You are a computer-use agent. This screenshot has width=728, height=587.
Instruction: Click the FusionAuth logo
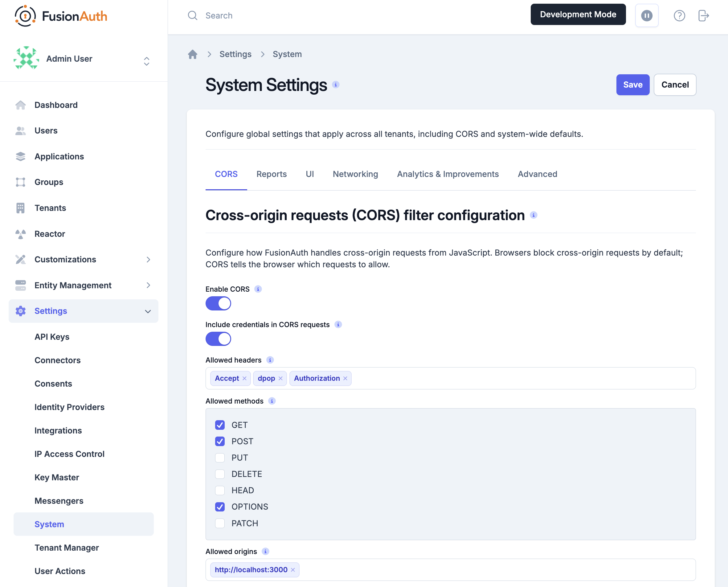pos(61,16)
